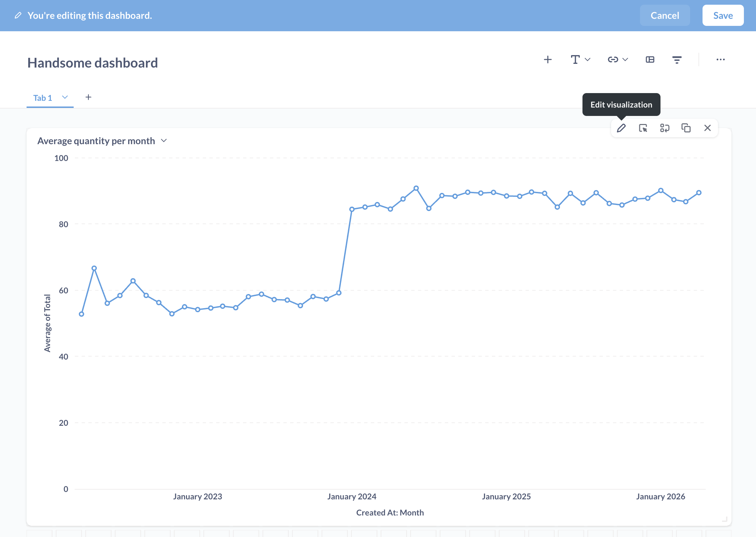Click the peak data point above 90
The width and height of the screenshot is (756, 537).
pyautogui.click(x=416, y=188)
